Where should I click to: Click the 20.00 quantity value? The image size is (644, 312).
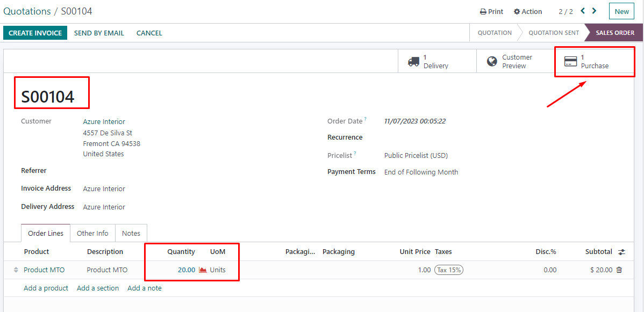187,270
